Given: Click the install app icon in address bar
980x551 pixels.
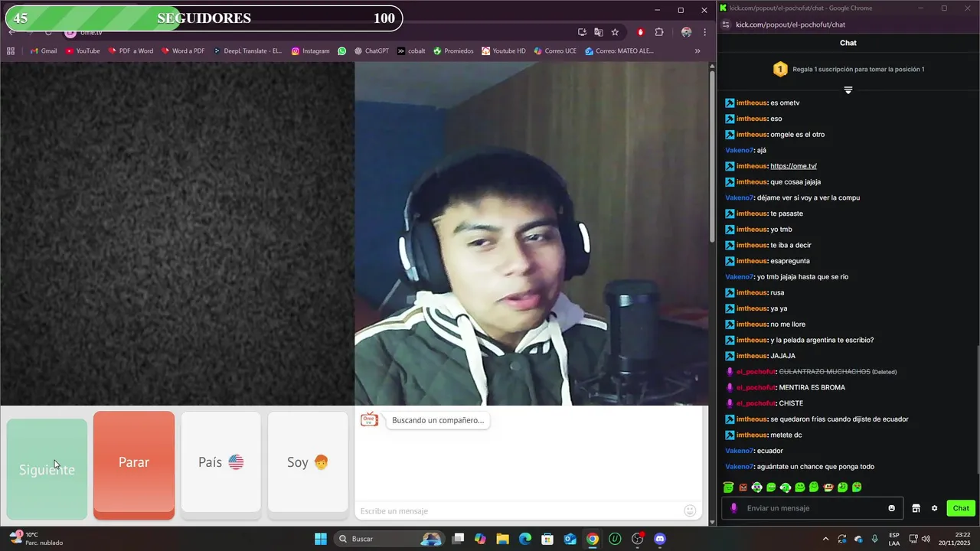Looking at the screenshot, I should point(583,32).
